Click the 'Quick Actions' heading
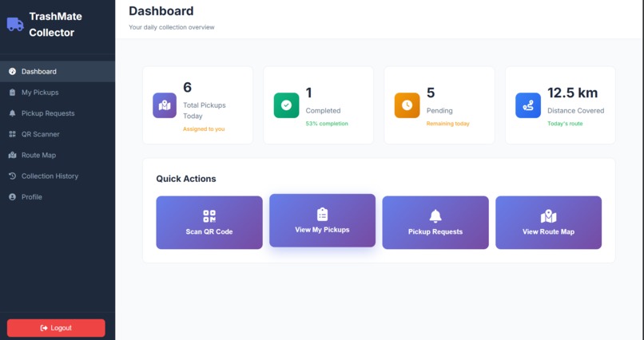This screenshot has height=340, width=644. [186, 179]
